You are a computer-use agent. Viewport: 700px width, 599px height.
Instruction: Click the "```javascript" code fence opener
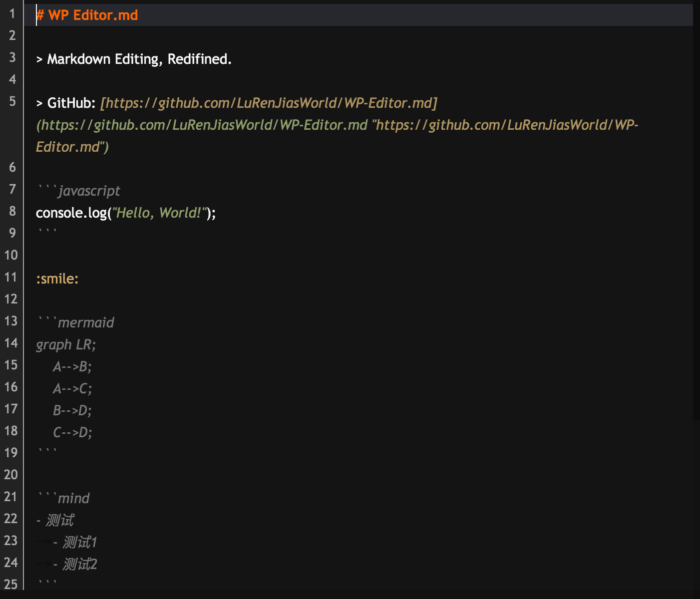(x=78, y=191)
